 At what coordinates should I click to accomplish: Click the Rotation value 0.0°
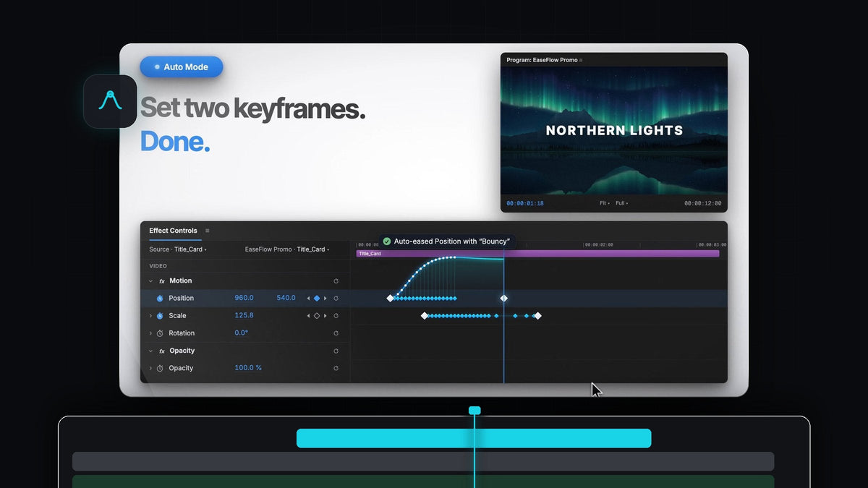(x=241, y=333)
